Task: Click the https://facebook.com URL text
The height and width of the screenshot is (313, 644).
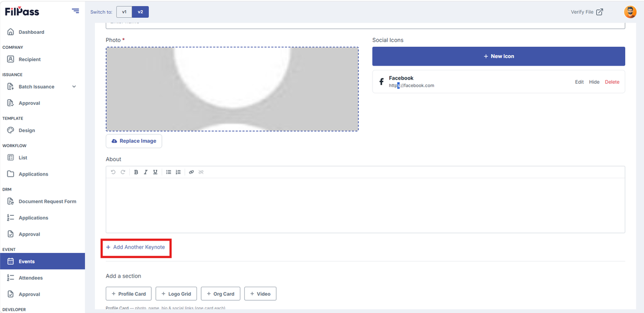Action: pyautogui.click(x=412, y=85)
